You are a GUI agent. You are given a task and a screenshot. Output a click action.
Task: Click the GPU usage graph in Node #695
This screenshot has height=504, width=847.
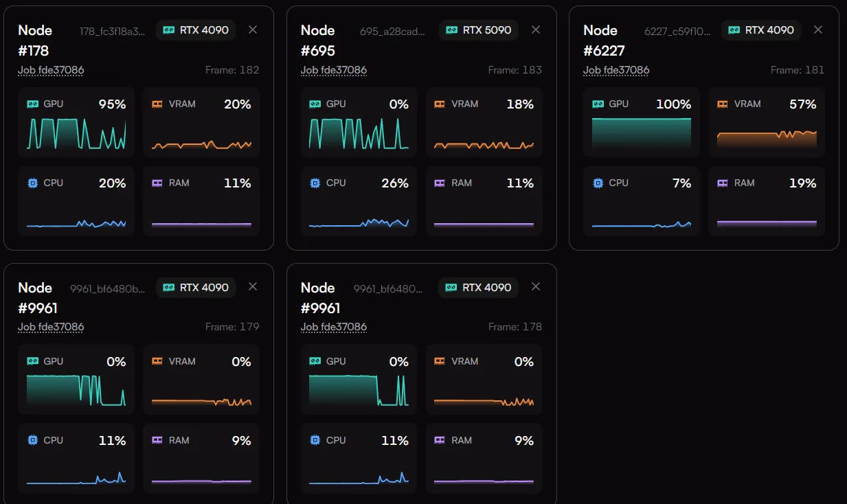click(x=359, y=134)
